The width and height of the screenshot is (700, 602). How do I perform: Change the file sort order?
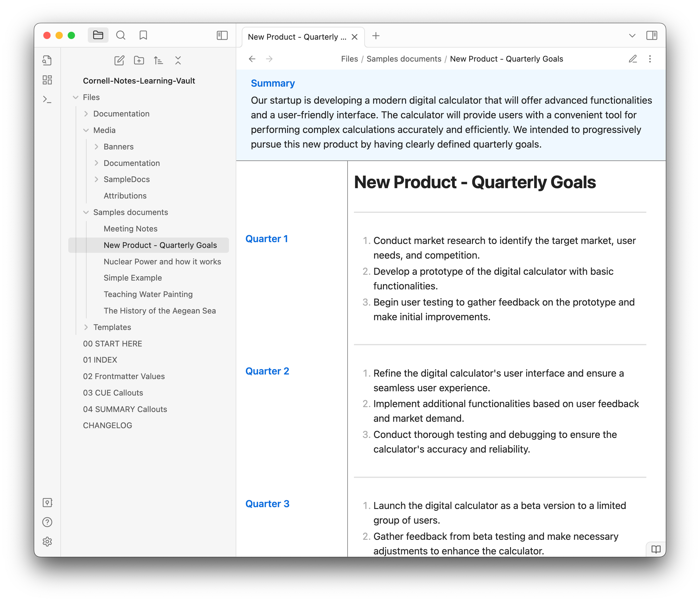tap(159, 60)
